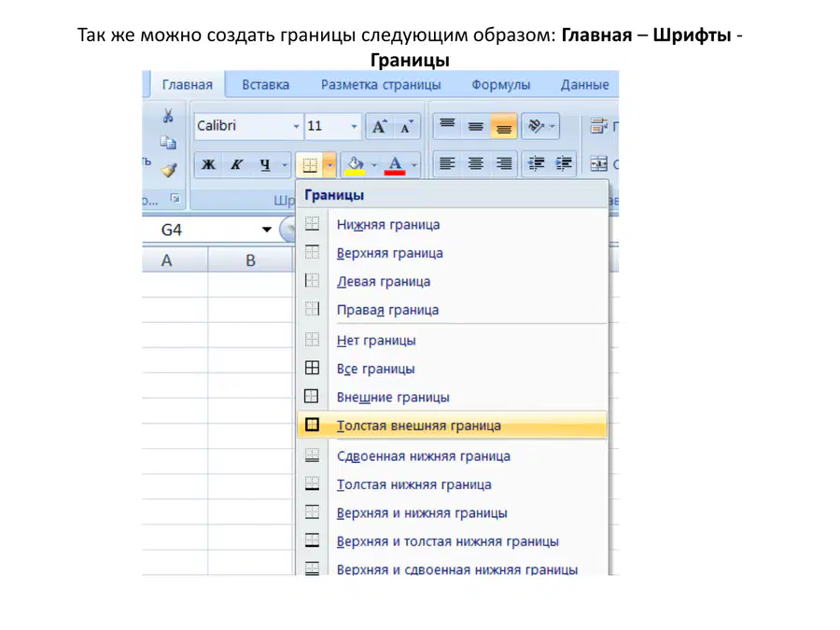This screenshot has width=840, height=630.
Task: Click the Cut scissors icon
Action: click(x=168, y=115)
